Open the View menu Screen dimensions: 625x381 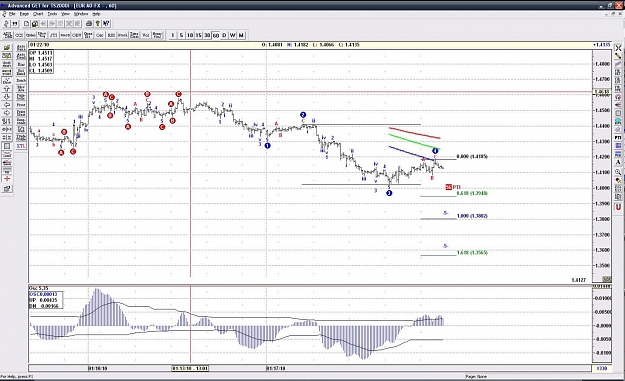point(65,14)
